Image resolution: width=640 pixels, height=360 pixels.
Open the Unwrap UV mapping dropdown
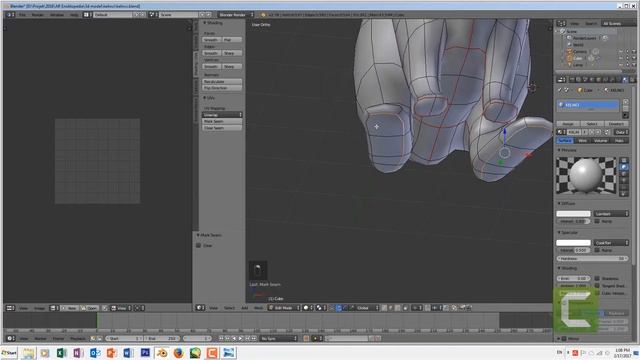222,115
